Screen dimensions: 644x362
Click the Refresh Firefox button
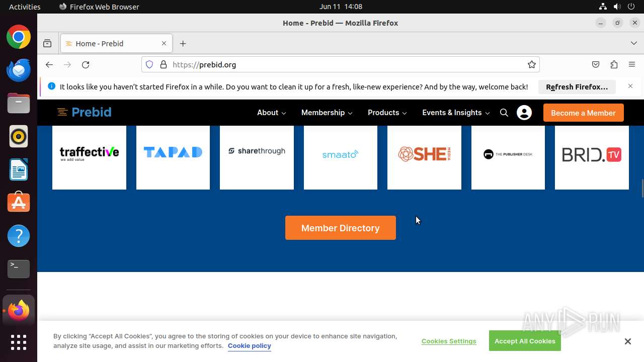tap(577, 86)
